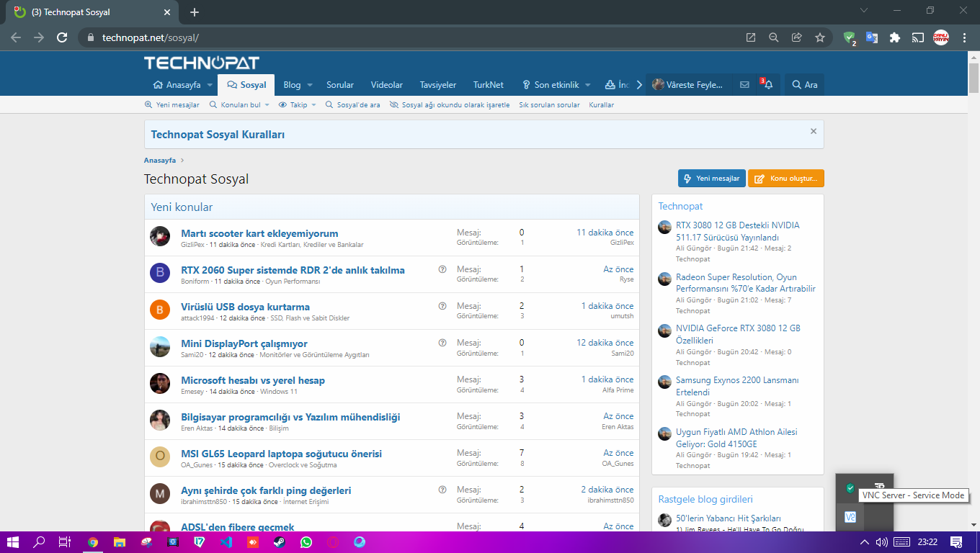Click the question icon on RTX 2060 thread
Screen dimensions: 980x553
[442, 269]
